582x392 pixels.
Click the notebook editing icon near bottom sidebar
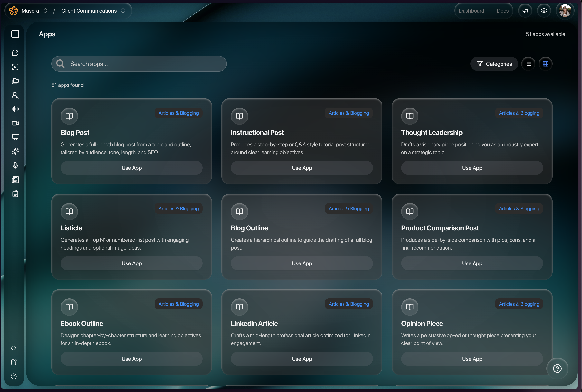coord(14,362)
